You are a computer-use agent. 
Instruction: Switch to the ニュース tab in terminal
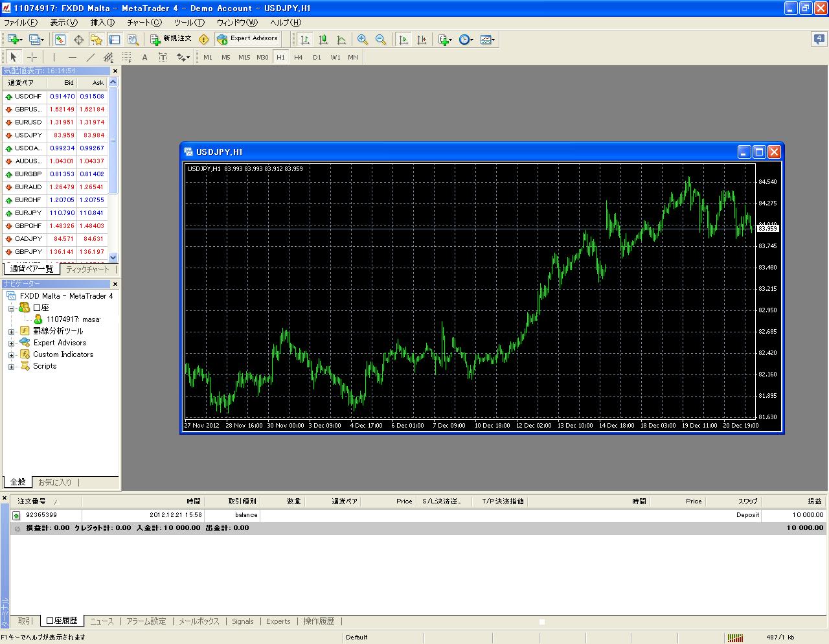tap(102, 621)
